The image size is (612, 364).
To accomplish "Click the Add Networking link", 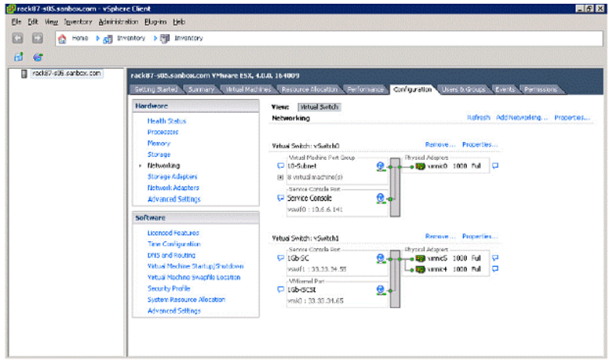I will [522, 117].
